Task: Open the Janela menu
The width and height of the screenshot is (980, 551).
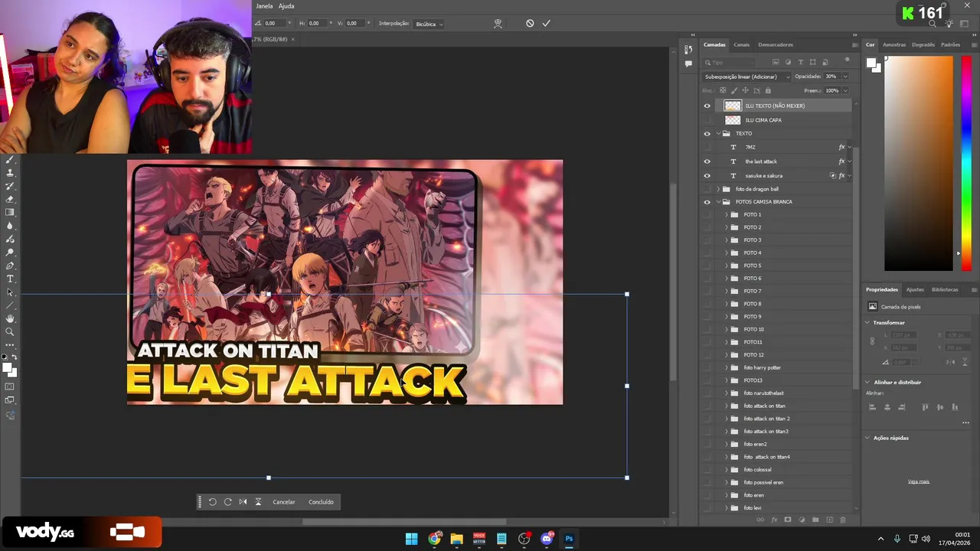Action: [264, 6]
